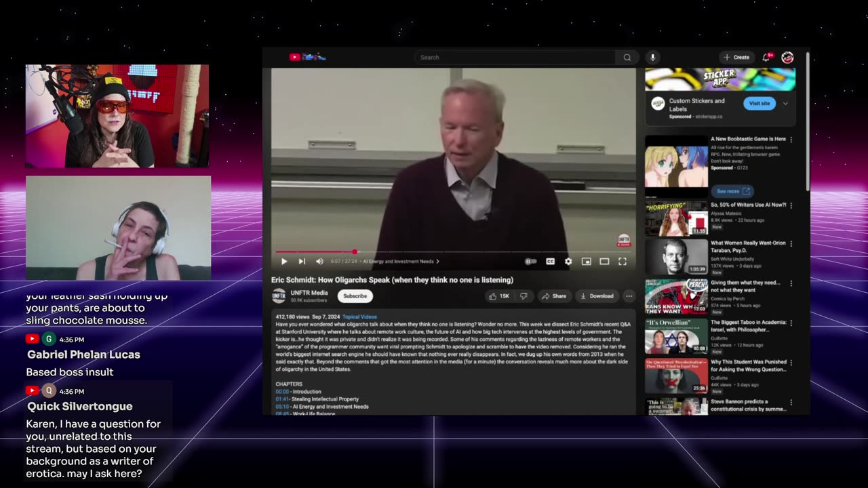Open player settings gear
This screenshot has width=868, height=488.
point(568,262)
